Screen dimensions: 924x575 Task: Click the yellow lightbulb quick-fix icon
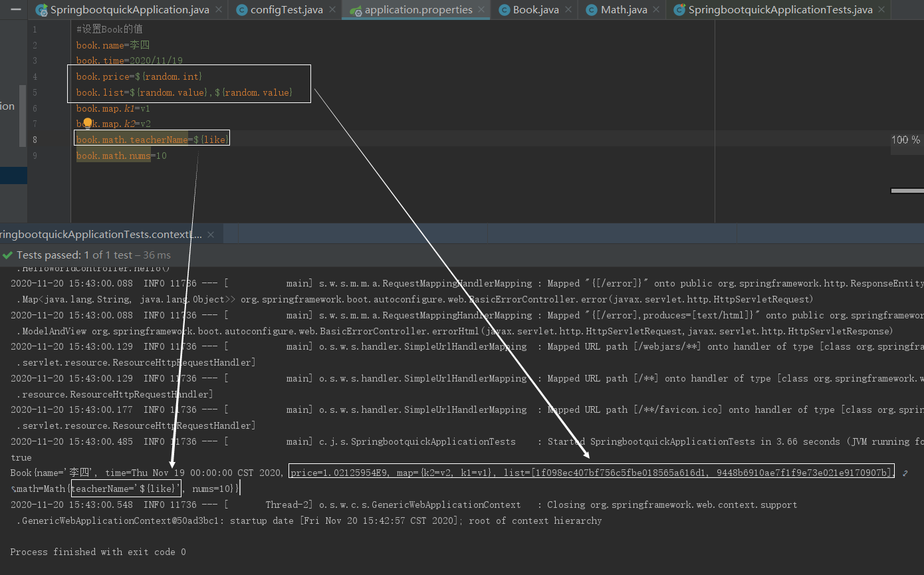[87, 123]
